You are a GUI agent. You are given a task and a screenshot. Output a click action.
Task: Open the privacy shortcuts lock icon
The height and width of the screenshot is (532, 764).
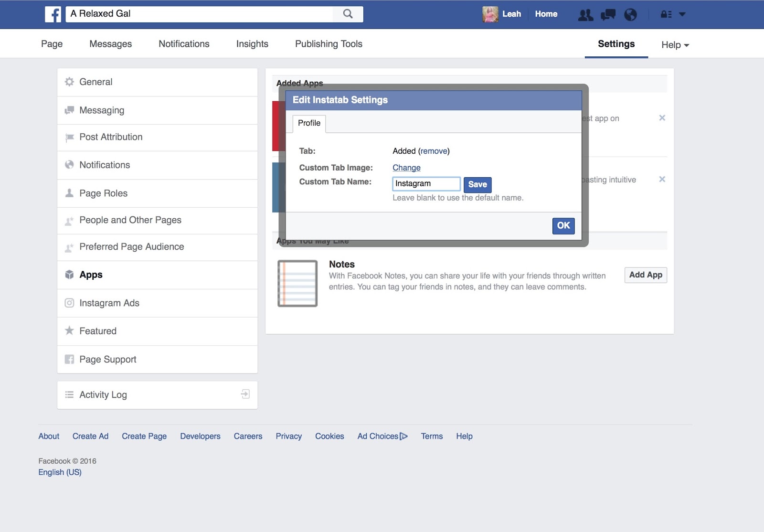(x=666, y=14)
